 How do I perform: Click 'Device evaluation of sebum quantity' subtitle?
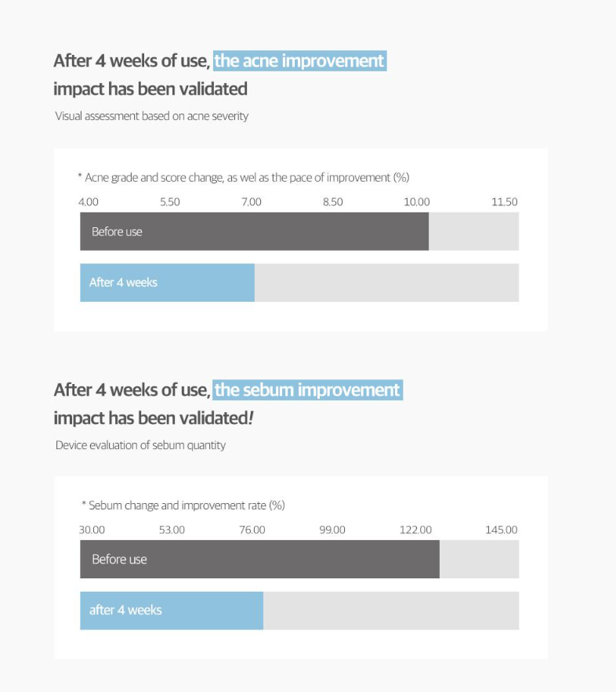[140, 445]
